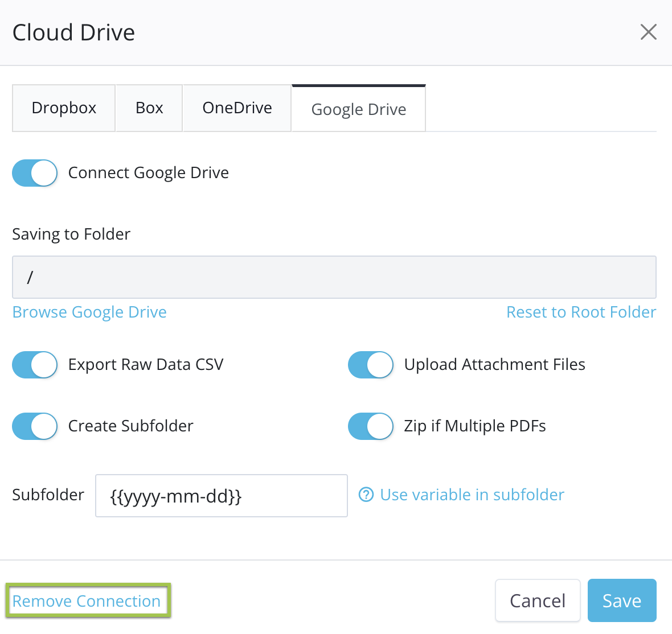Turn off Export Raw Data CSV
This screenshot has width=672, height=634.
[35, 365]
